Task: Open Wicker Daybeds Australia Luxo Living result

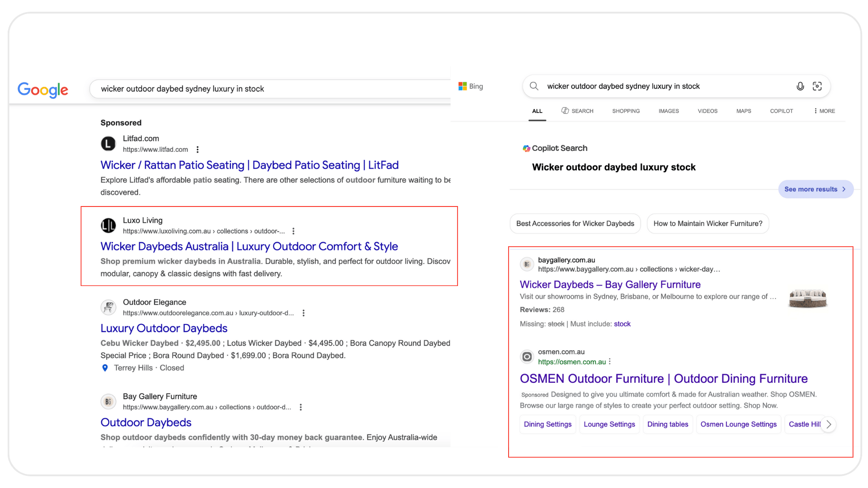Action: 249,247
